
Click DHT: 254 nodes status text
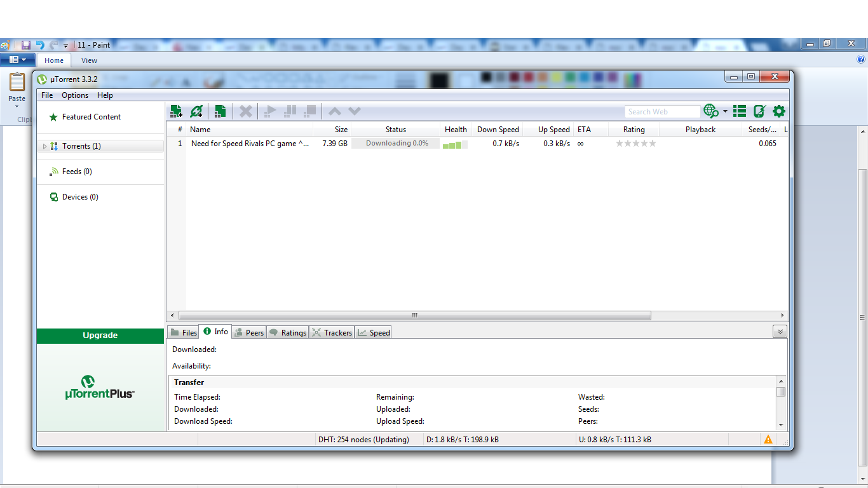[363, 440]
